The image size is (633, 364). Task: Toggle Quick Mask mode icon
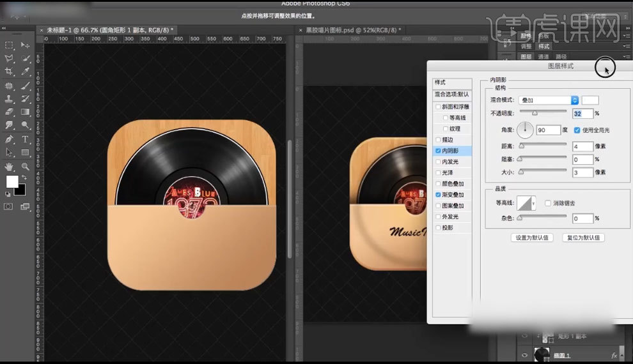point(8,206)
